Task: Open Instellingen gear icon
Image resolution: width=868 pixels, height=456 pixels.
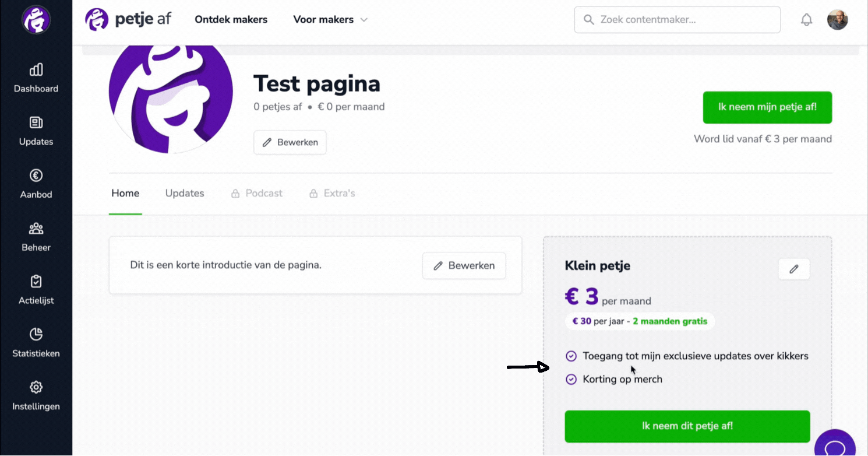Action: [x=36, y=387]
